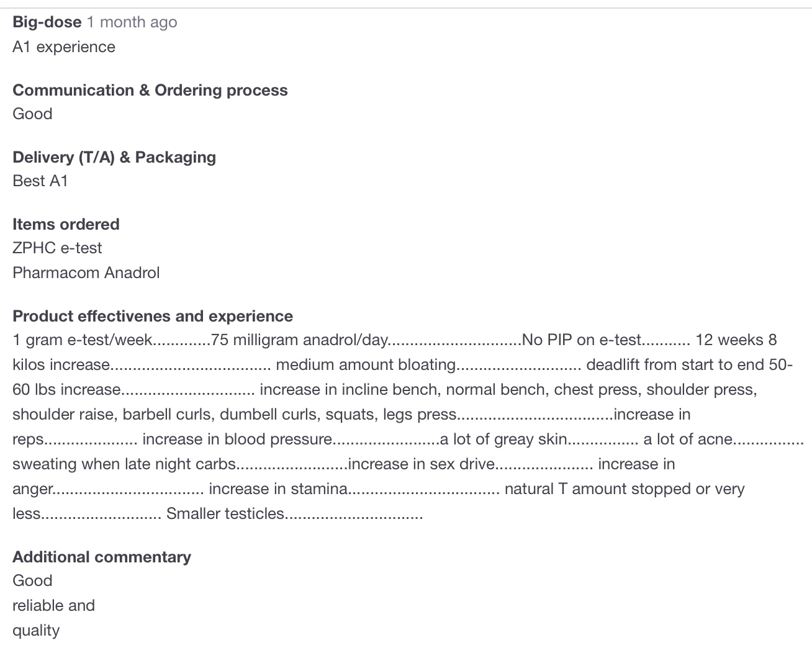Open the Big-dose user profile link
The height and width of the screenshot is (653, 812).
(x=47, y=22)
